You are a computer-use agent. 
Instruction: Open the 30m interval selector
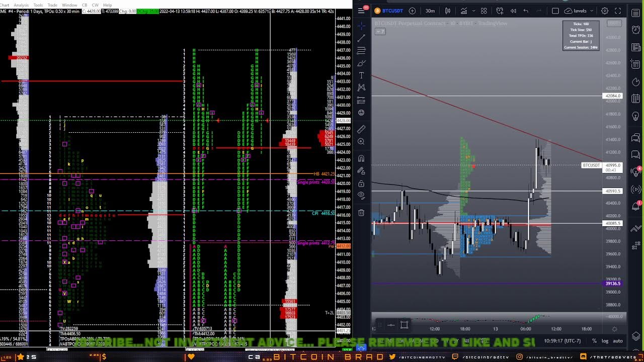[430, 11]
